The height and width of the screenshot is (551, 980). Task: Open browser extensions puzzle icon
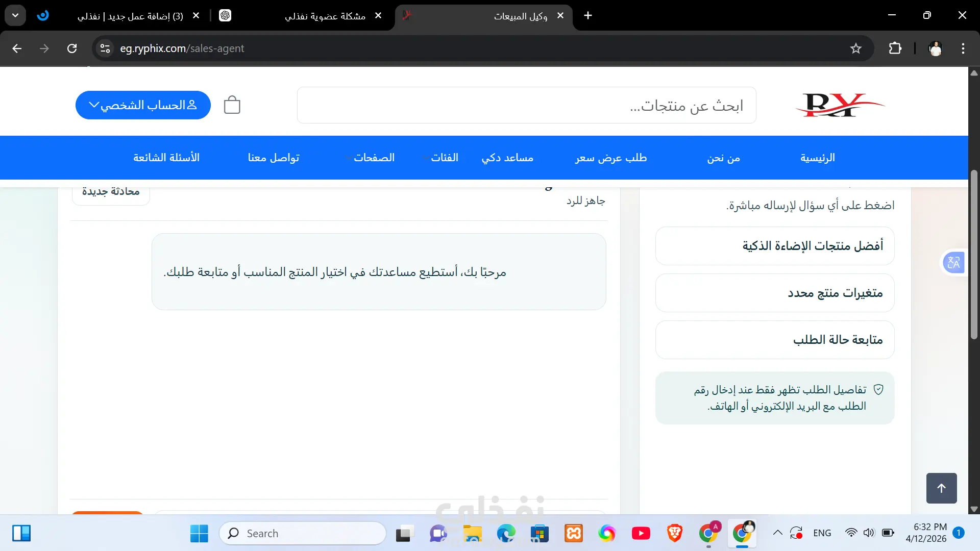(895, 48)
